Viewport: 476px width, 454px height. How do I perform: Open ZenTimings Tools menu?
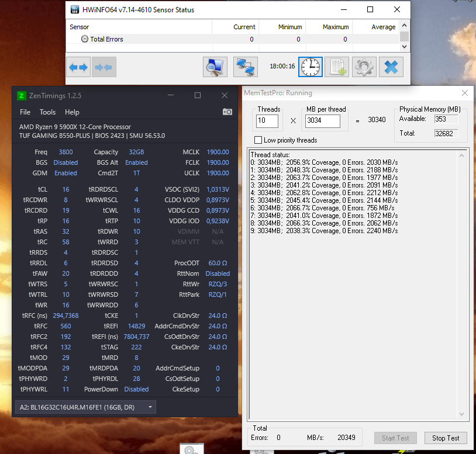(x=48, y=112)
